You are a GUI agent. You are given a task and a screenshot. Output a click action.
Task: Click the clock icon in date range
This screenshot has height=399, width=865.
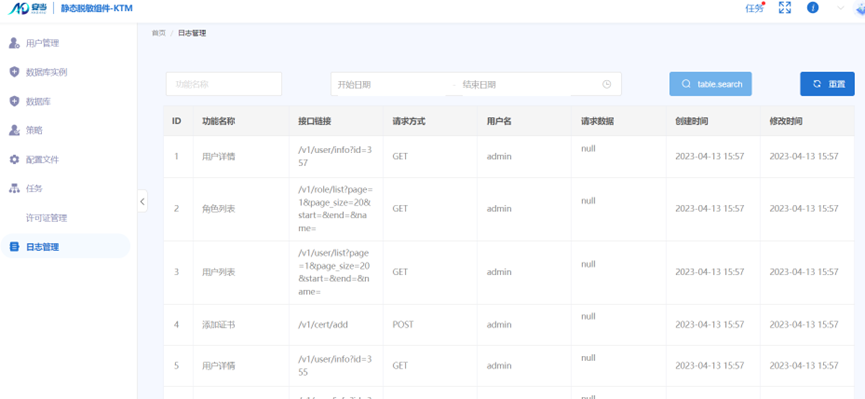tap(607, 84)
